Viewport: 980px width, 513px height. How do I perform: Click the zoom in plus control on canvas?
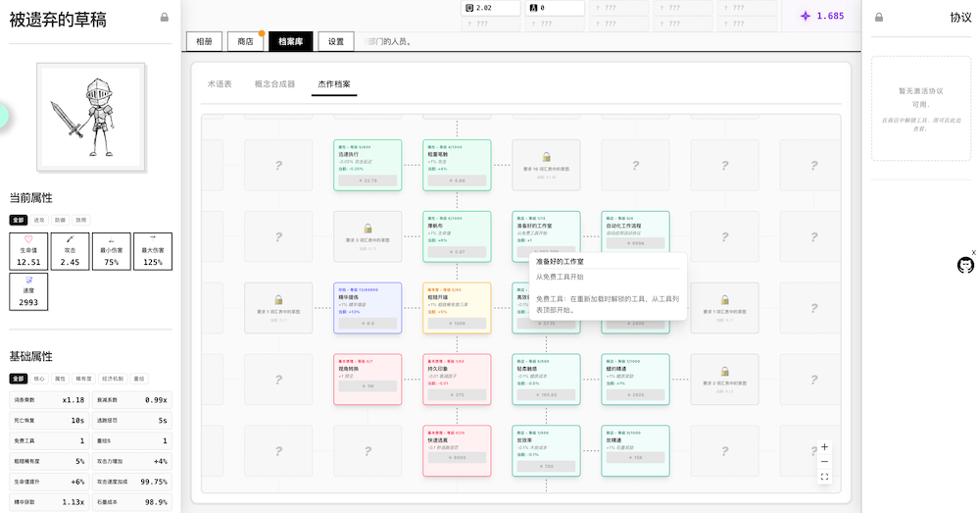[x=824, y=447]
